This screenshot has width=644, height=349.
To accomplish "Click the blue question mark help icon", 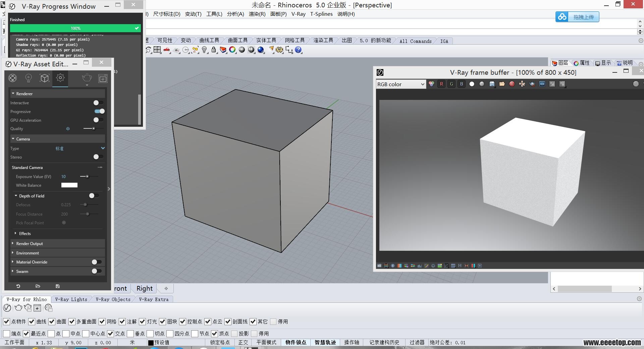I will click(x=298, y=50).
